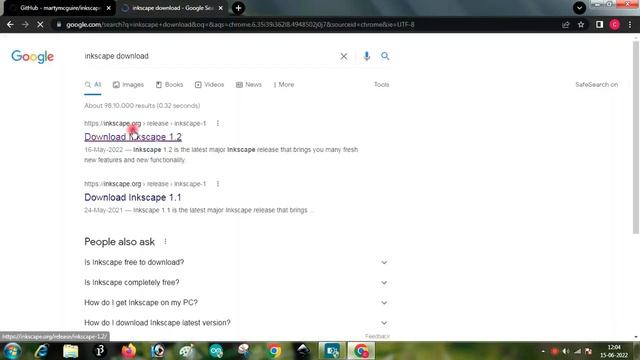This screenshot has height=360, width=640.
Task: Open Download Inkscape 1.1 link
Action: point(133,198)
